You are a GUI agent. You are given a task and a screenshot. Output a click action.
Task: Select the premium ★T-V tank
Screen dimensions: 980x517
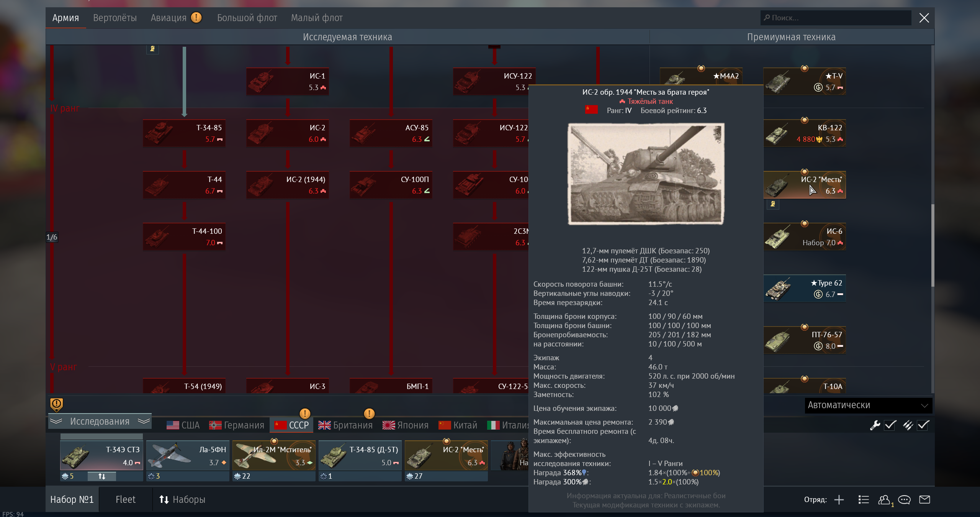[805, 82]
